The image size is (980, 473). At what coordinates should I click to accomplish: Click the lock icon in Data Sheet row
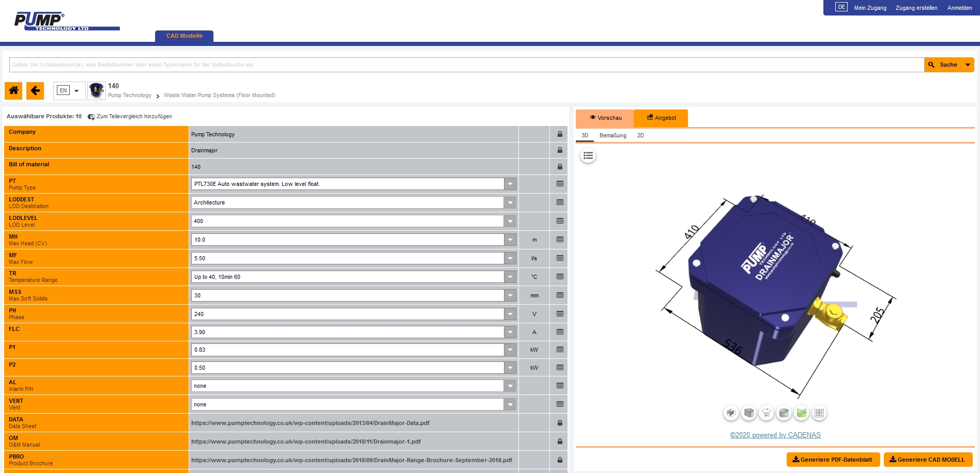coord(560,423)
